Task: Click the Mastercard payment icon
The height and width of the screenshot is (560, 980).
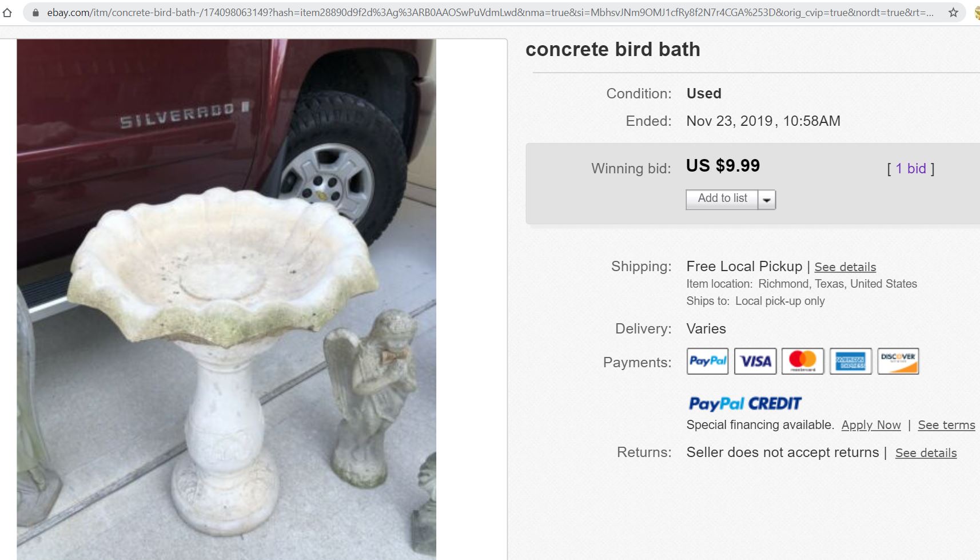Action: click(803, 361)
